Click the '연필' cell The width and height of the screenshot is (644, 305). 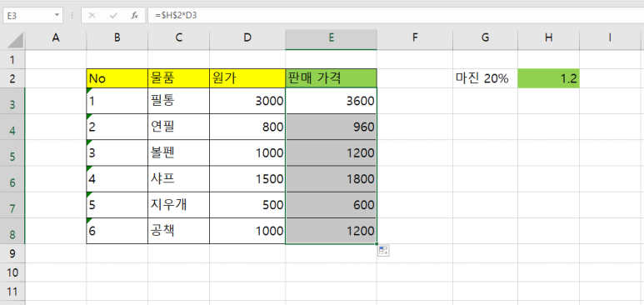[178, 127]
